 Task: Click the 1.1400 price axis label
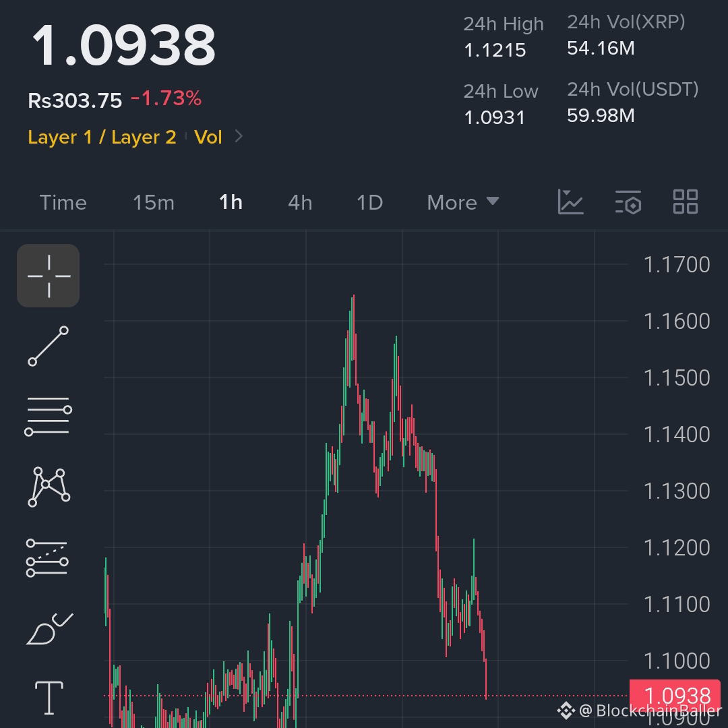[677, 435]
